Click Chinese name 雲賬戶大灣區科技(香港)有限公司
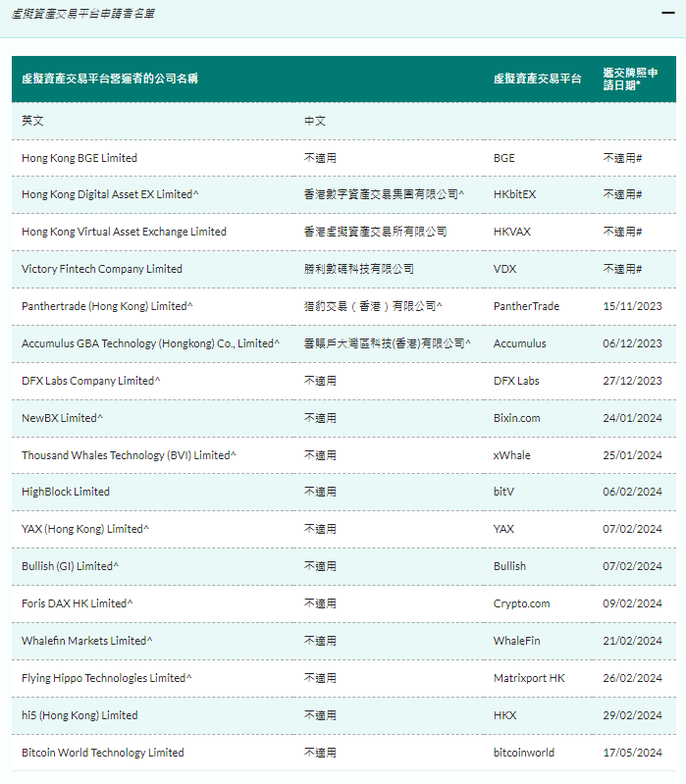 tap(388, 343)
